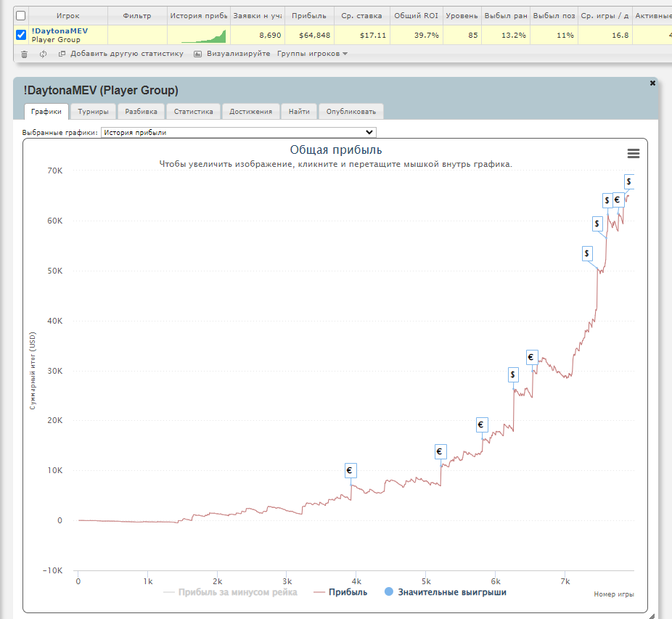Click the Общая прибыль chart title
672x619 pixels.
[x=336, y=149]
